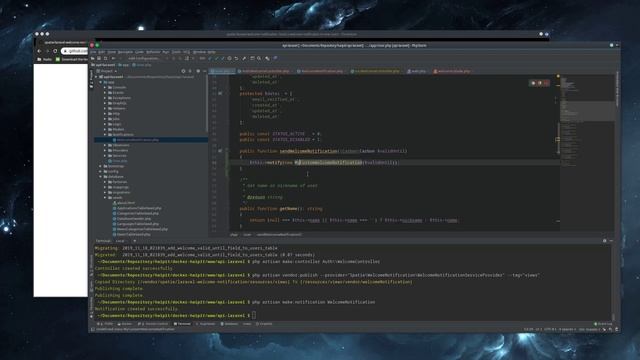Click api-laravel in the navigation bar
This screenshot has height=360, width=640.
(x=104, y=65)
